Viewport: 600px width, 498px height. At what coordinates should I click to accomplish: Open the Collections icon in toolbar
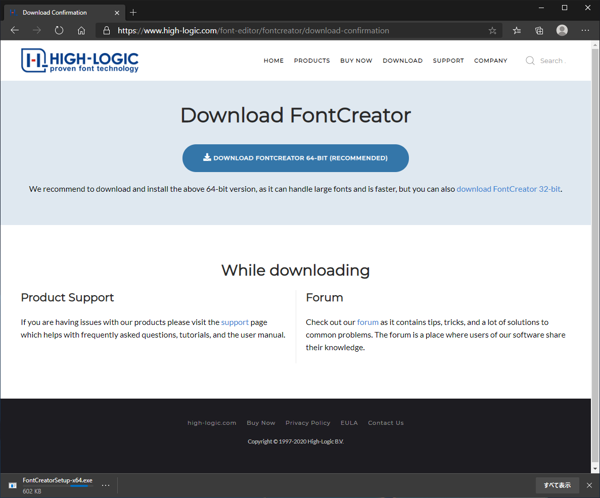click(539, 31)
